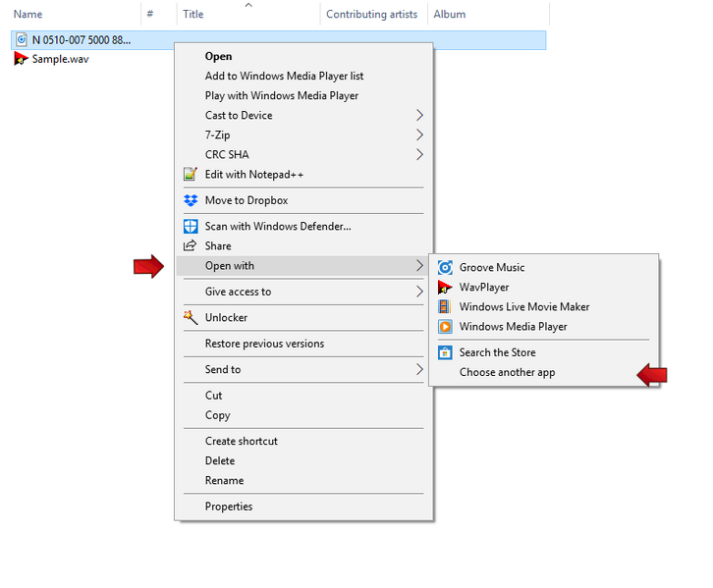
Task: Choose Delete from the context menu
Action: point(303,460)
